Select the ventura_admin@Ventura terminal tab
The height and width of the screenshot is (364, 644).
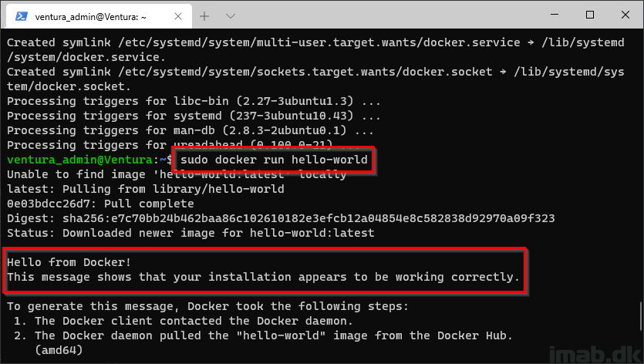pos(99,16)
